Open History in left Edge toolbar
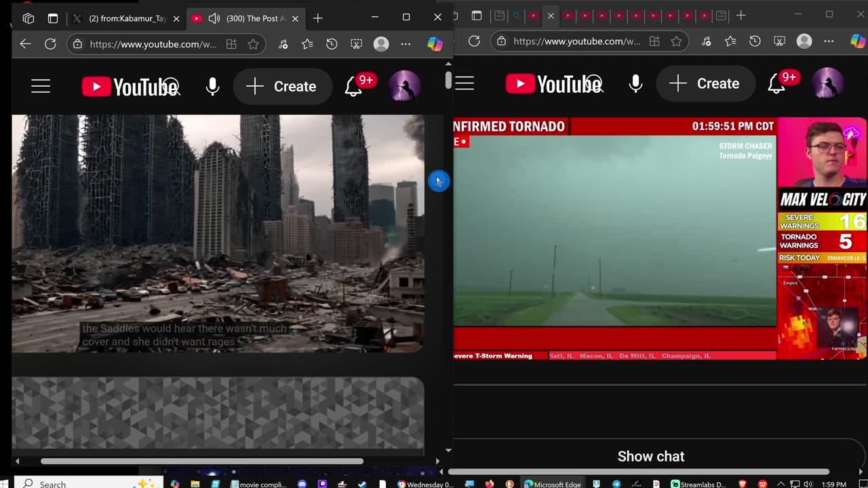The image size is (868, 488). pyautogui.click(x=332, y=44)
